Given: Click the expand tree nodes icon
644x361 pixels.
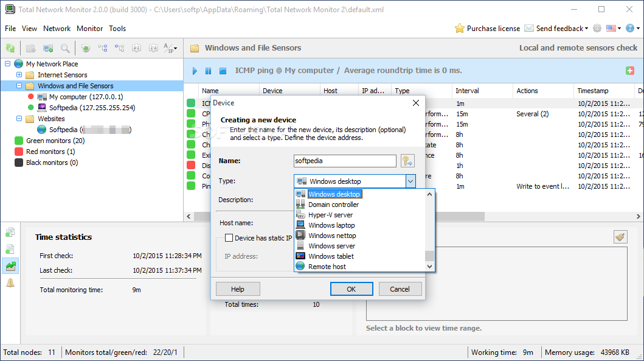Looking at the screenshot, I should pos(102,48).
